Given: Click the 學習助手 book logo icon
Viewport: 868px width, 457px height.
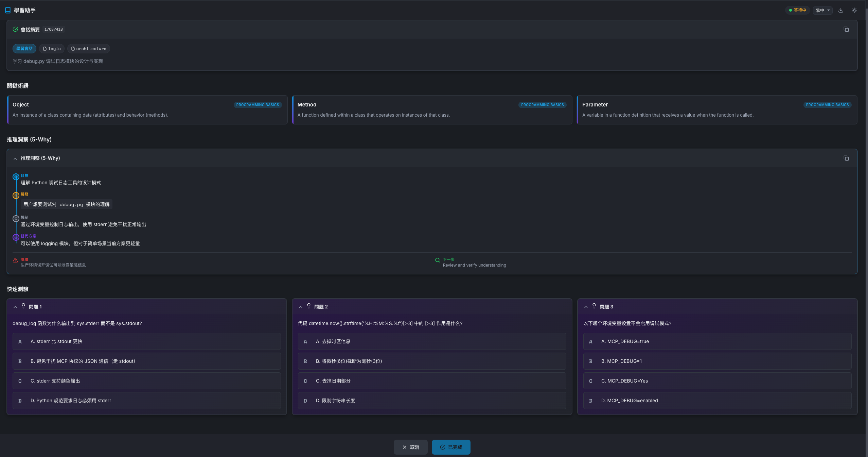Looking at the screenshot, I should 8,10.
